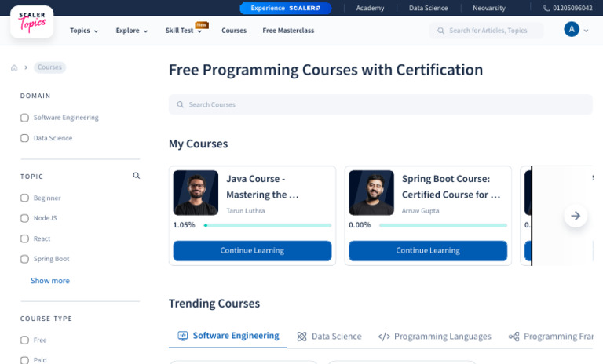Select the Free course type checkbox
The width and height of the screenshot is (603, 364).
24,340
